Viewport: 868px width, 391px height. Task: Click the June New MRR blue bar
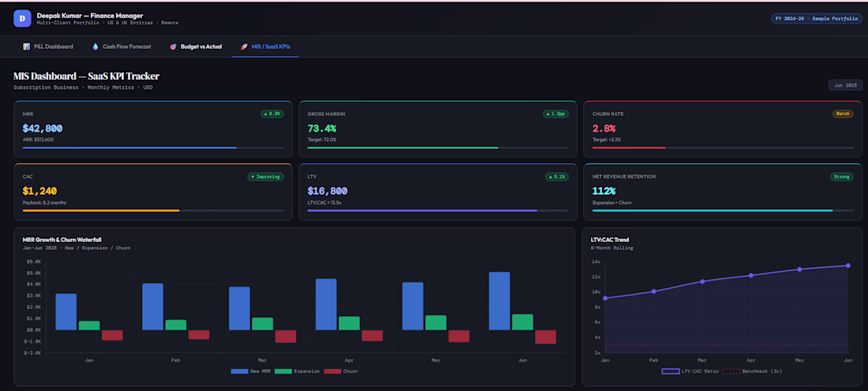click(x=499, y=301)
